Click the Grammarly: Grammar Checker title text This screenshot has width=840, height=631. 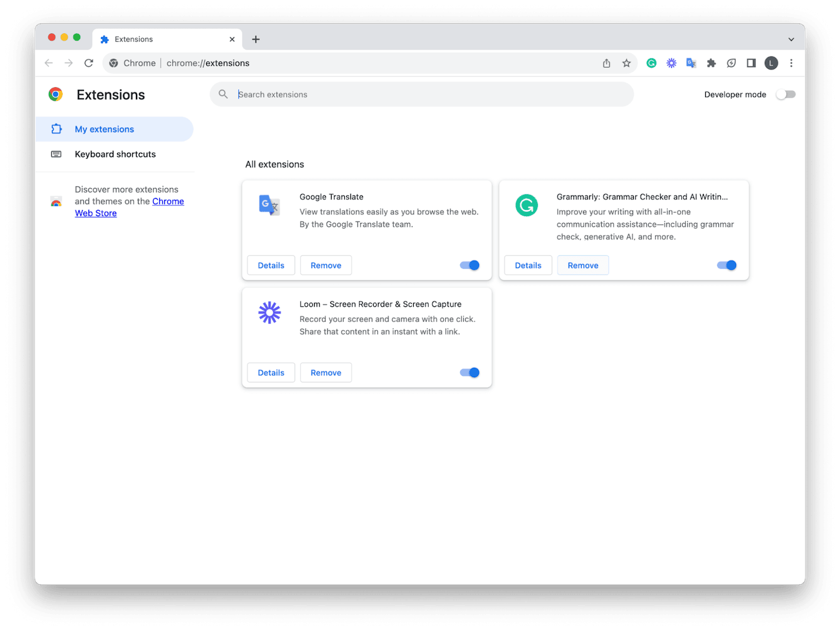coord(643,197)
